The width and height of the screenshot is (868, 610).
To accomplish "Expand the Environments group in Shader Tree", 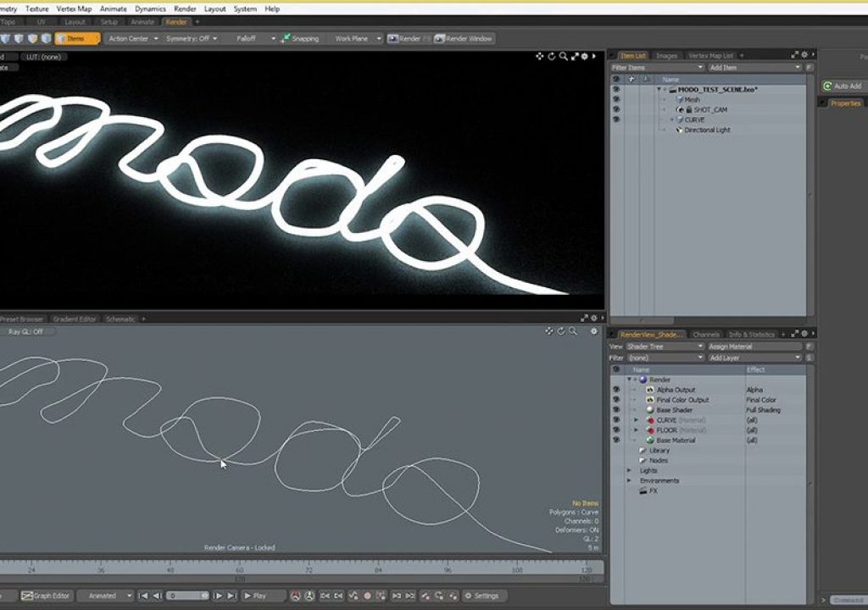I will [629, 480].
